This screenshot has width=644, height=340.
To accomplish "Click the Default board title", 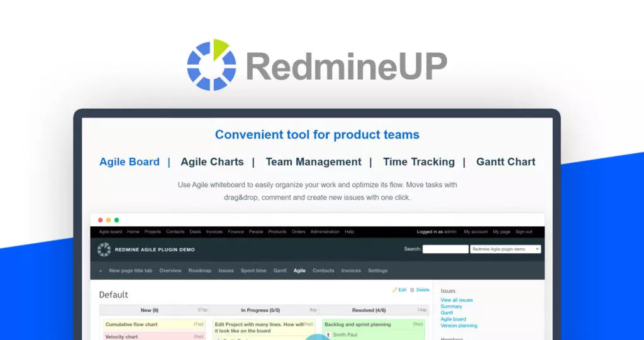I will click(x=114, y=294).
